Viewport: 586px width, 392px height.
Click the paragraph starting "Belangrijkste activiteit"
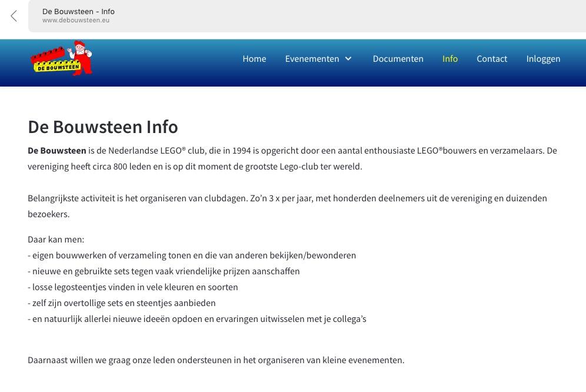pyautogui.click(x=287, y=198)
